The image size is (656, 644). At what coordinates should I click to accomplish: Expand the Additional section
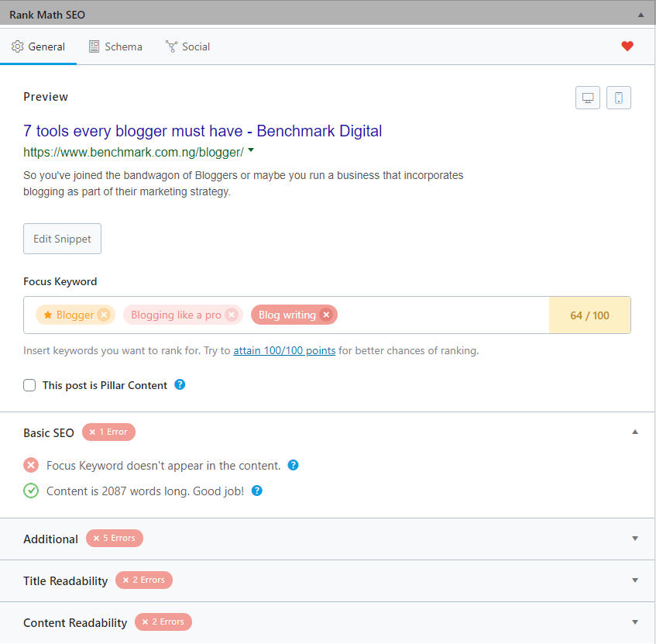[x=635, y=539]
